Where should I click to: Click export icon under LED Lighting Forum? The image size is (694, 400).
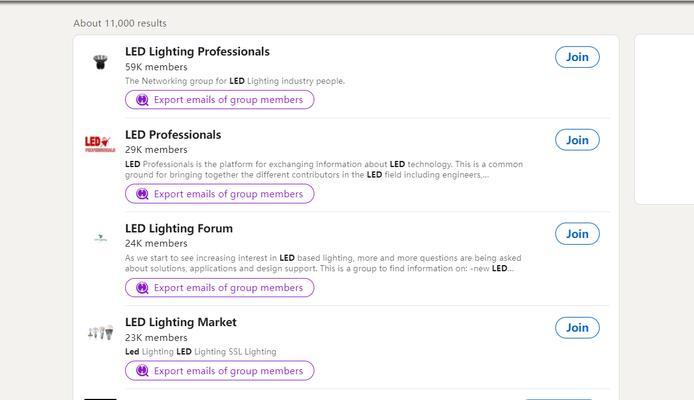[x=142, y=288]
